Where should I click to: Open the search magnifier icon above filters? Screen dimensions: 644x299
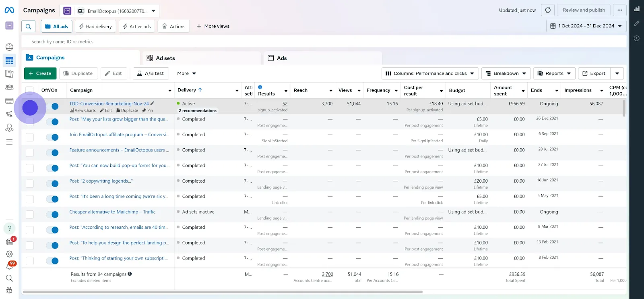point(28,27)
